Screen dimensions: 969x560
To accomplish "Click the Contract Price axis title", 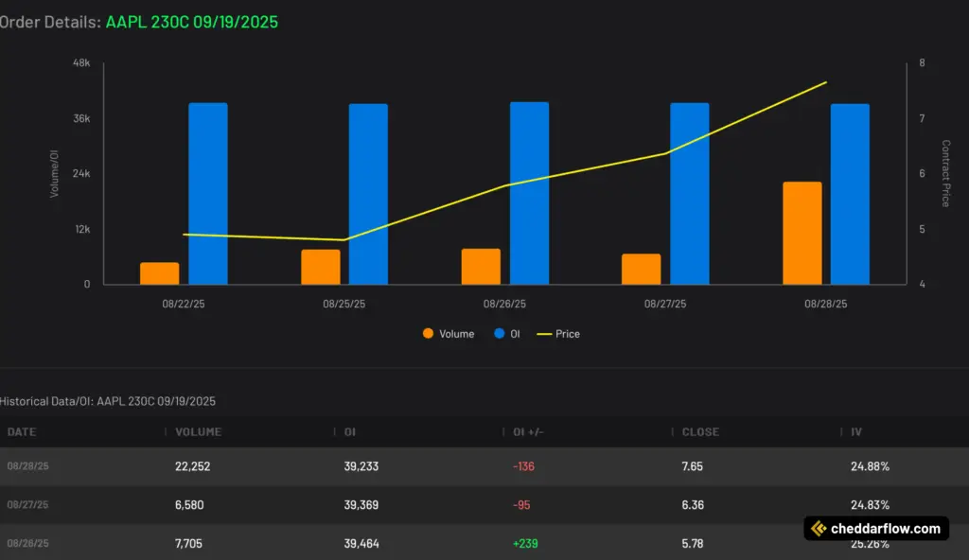I will point(945,174).
